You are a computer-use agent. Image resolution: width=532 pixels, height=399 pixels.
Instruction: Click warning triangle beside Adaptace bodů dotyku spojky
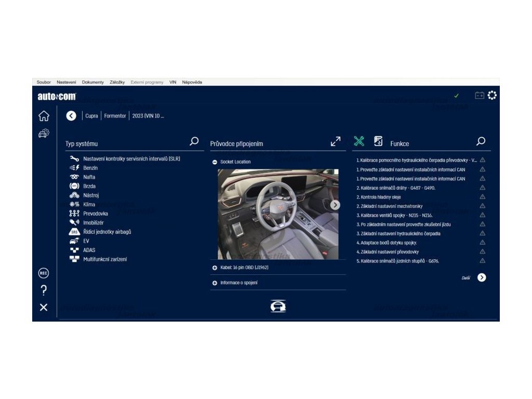[x=483, y=242]
